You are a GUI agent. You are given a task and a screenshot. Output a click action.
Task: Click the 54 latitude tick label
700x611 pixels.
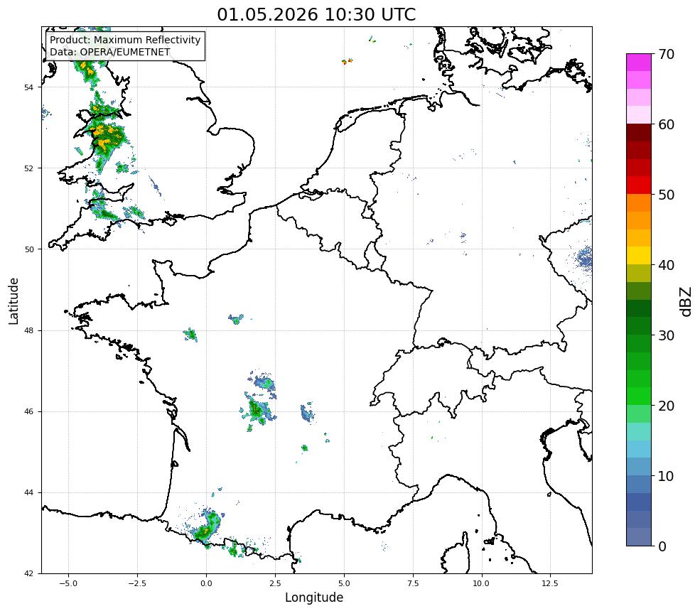pyautogui.click(x=28, y=87)
